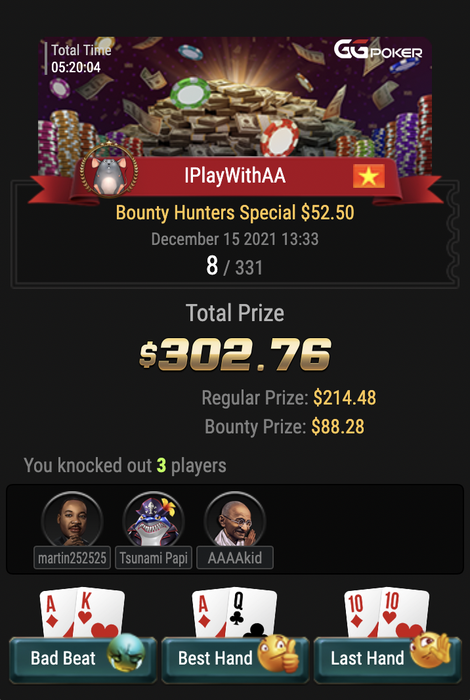Click the sick green emoji on Bad Beat

[126, 651]
